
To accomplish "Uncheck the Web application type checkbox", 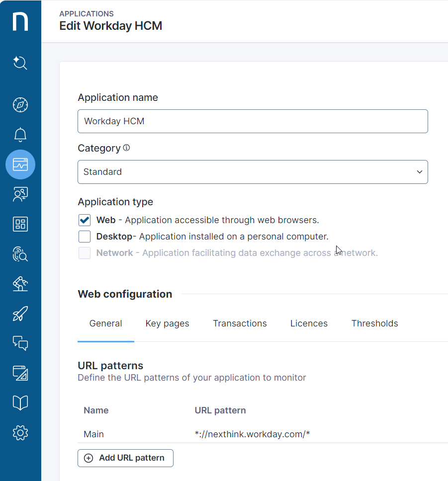I will coord(85,220).
